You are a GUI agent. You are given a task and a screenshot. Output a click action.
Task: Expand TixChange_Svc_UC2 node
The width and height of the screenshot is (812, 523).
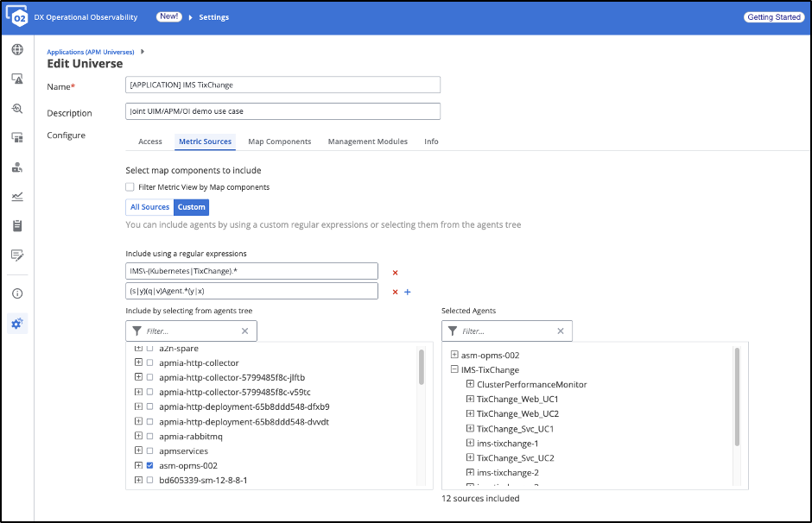[x=470, y=457]
